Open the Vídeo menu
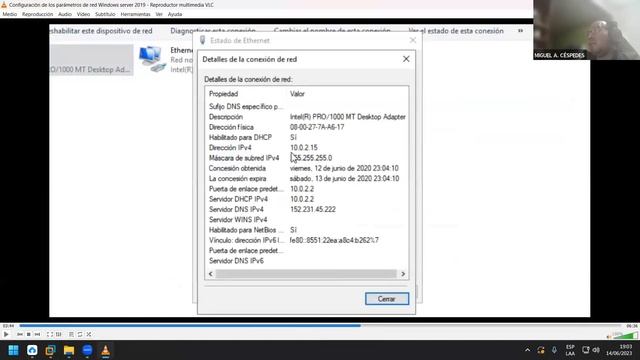 tap(83, 14)
